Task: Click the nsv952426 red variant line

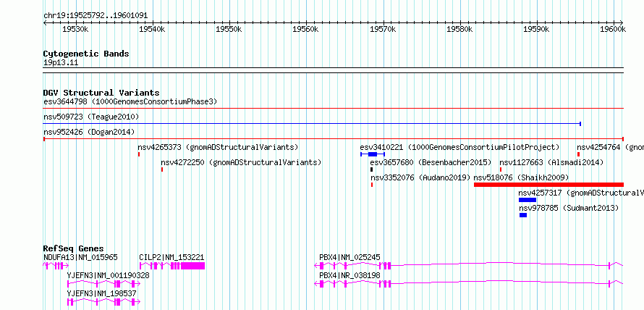Action: 333,139
